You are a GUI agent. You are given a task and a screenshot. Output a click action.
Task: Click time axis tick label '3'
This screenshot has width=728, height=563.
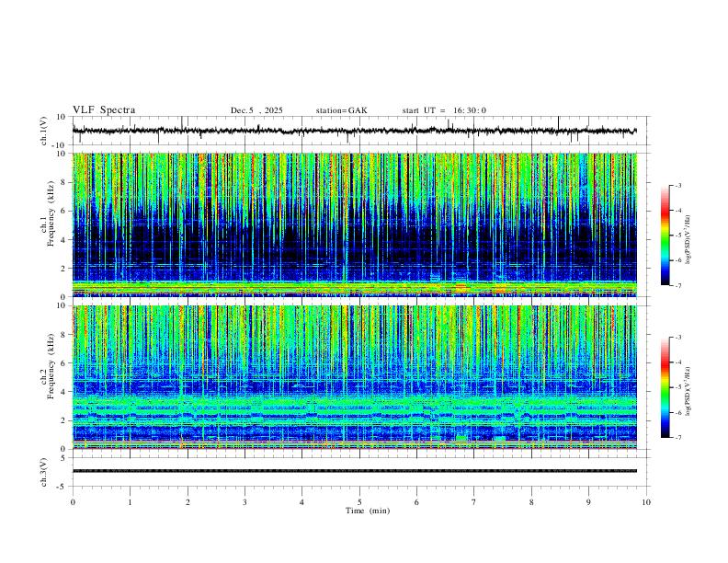pos(245,502)
